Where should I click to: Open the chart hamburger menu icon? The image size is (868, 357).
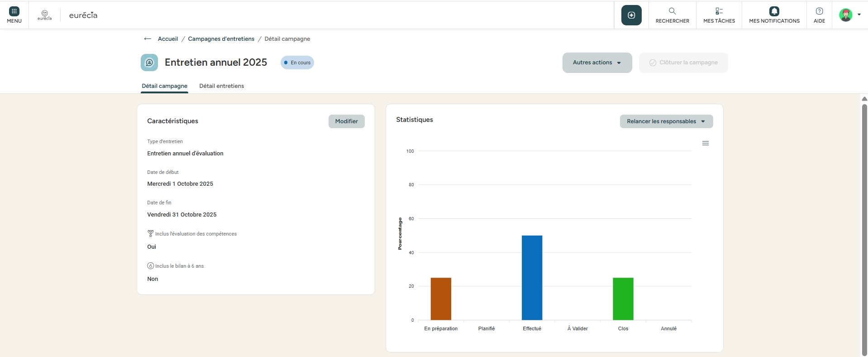click(705, 143)
